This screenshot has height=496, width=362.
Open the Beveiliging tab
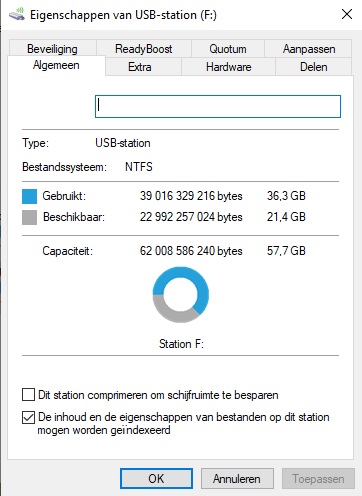coord(52,49)
